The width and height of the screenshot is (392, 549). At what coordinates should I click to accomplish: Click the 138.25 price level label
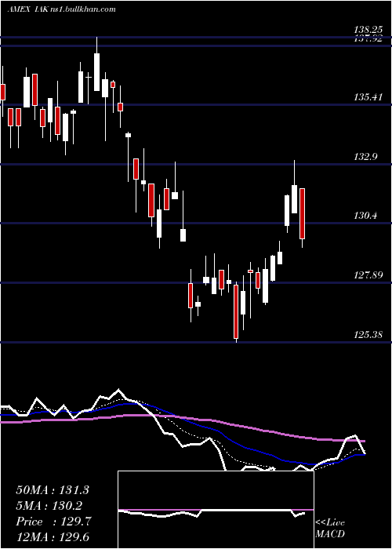[x=368, y=30]
